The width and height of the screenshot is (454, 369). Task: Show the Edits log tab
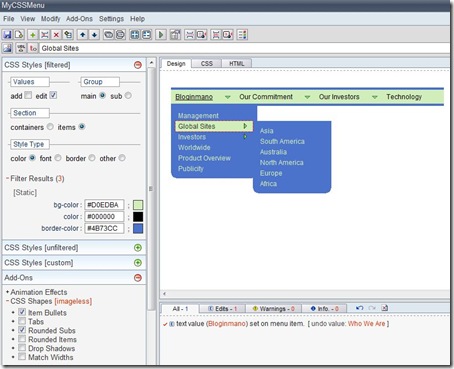(222, 309)
